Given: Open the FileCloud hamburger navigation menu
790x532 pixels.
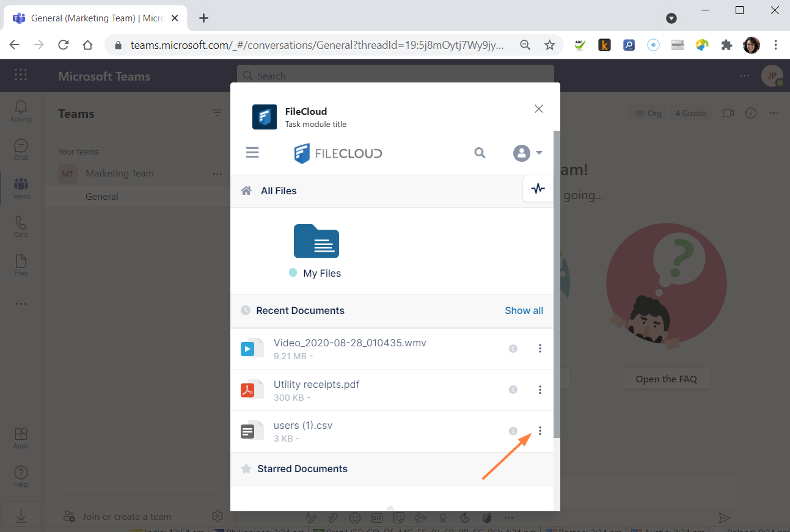Looking at the screenshot, I should tap(252, 152).
